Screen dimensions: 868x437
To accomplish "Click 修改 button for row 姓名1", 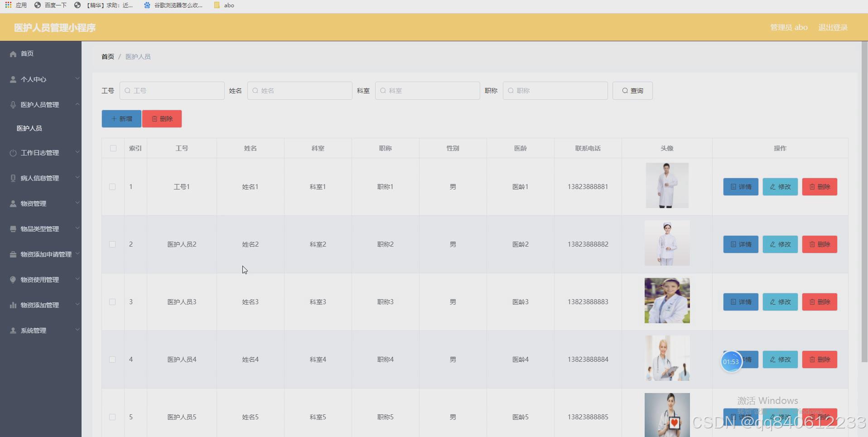I will [x=780, y=187].
